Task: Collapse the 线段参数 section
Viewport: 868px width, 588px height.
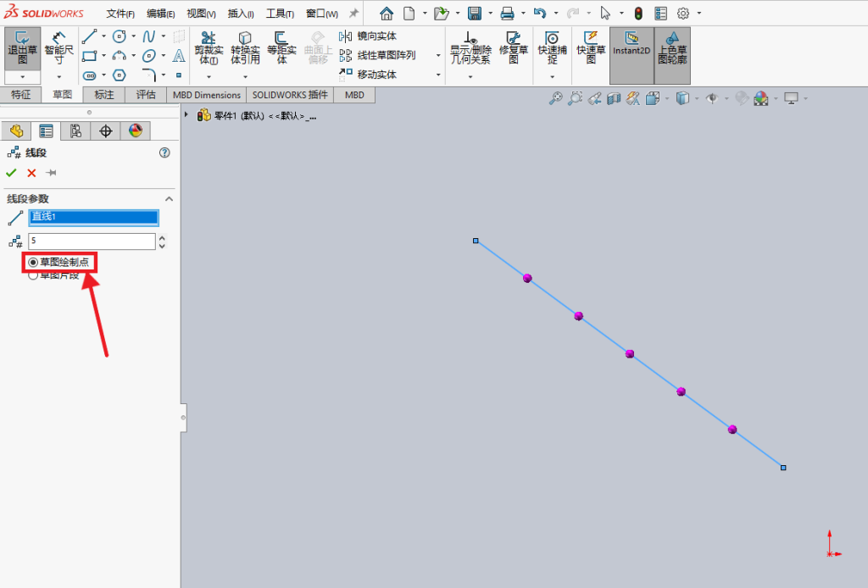Action: pyautogui.click(x=169, y=199)
